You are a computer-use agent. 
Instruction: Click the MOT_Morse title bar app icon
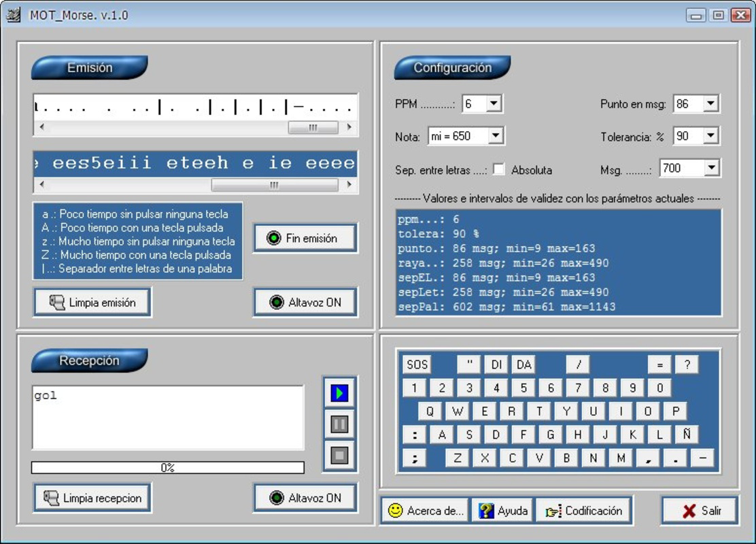coord(14,15)
